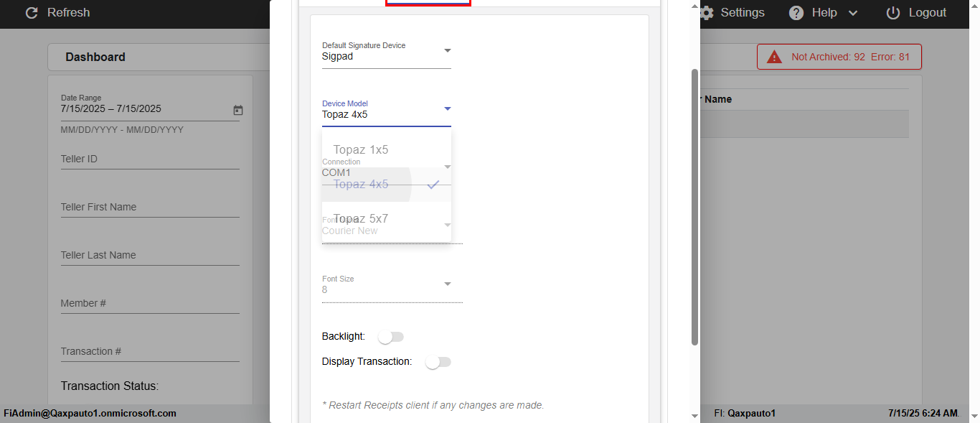Open the Help menu label
Image resolution: width=980 pixels, height=423 pixels.
(x=824, y=13)
